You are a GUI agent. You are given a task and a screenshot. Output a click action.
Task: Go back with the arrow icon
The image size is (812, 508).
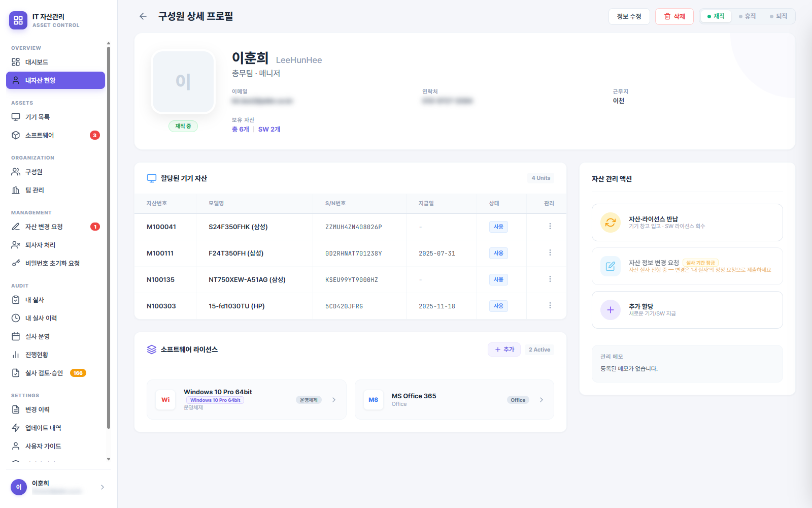(143, 16)
